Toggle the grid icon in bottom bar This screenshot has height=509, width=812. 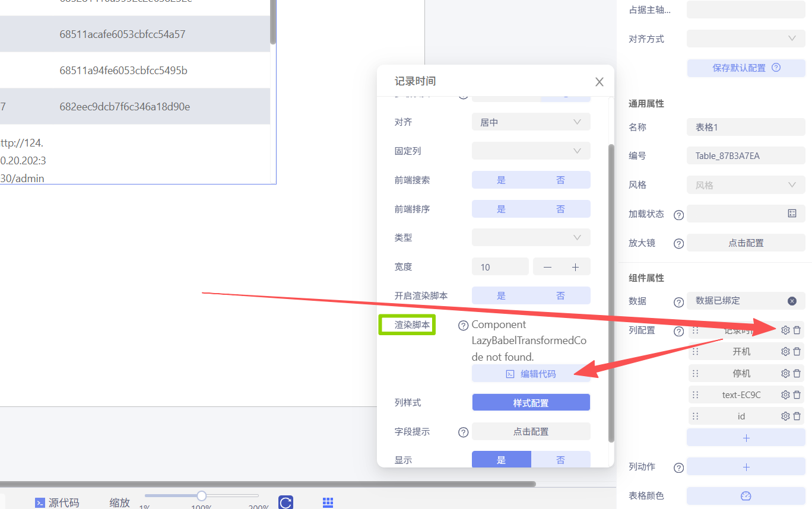click(328, 502)
